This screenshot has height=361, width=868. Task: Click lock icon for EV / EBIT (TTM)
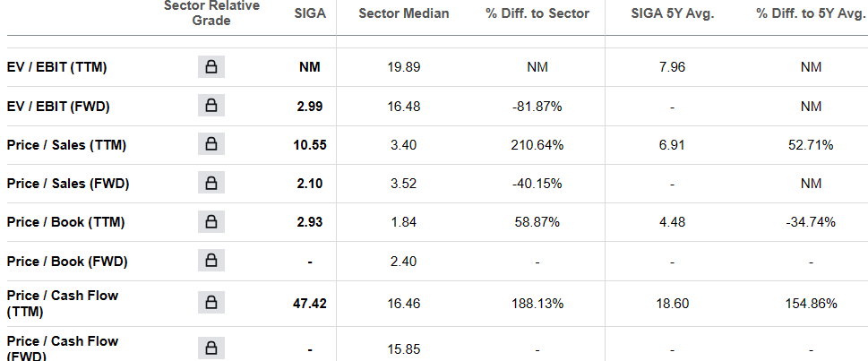click(x=211, y=67)
